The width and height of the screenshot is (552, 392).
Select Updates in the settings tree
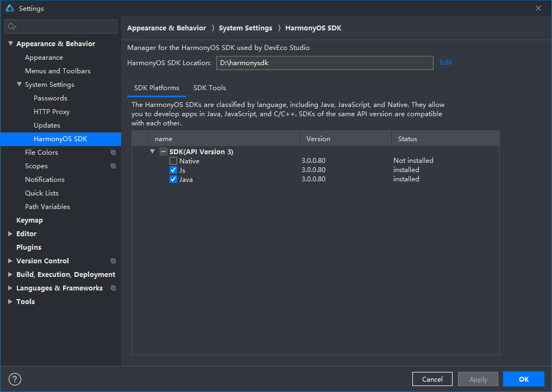(47, 125)
